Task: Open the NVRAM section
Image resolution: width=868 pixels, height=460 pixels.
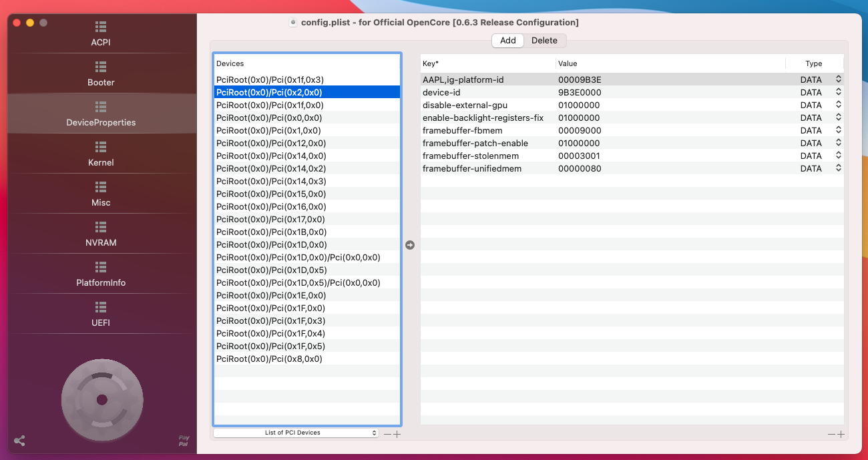Action: point(101,234)
